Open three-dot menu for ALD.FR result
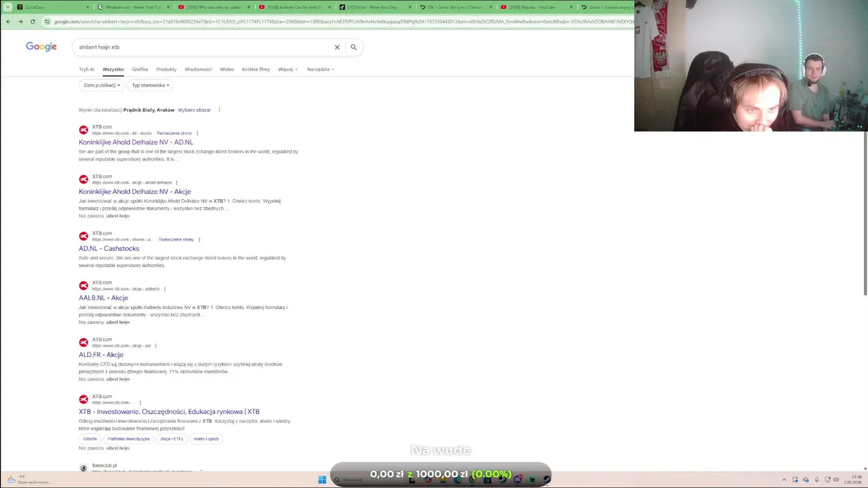This screenshot has height=488, width=868. pos(156,346)
